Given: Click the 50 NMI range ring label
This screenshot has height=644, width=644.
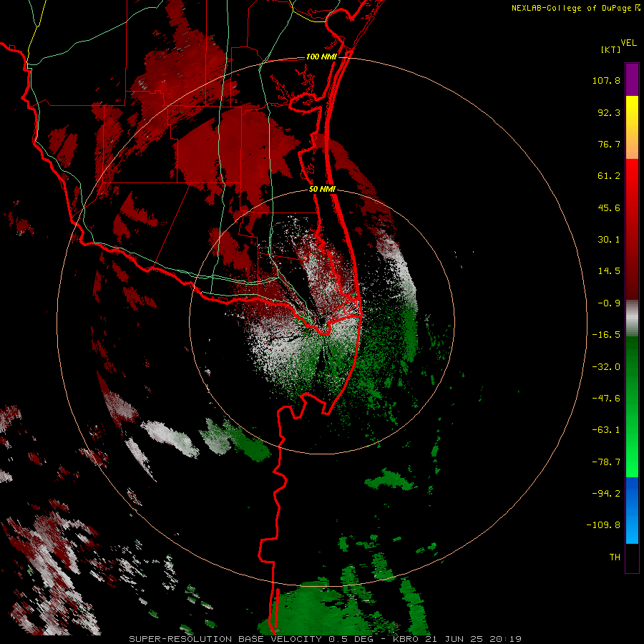Looking at the screenshot, I should click(321, 189).
